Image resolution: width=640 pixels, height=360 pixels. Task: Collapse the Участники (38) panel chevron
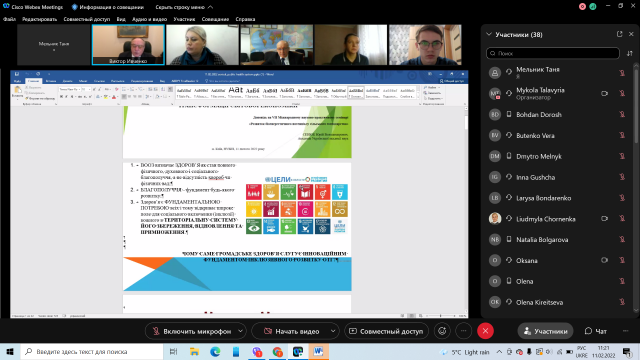coord(489,34)
